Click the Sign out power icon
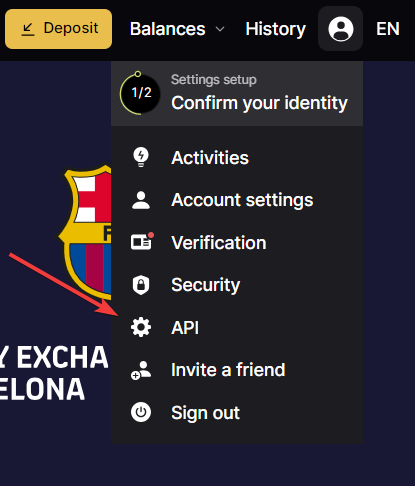The width and height of the screenshot is (415, 486). pos(141,412)
